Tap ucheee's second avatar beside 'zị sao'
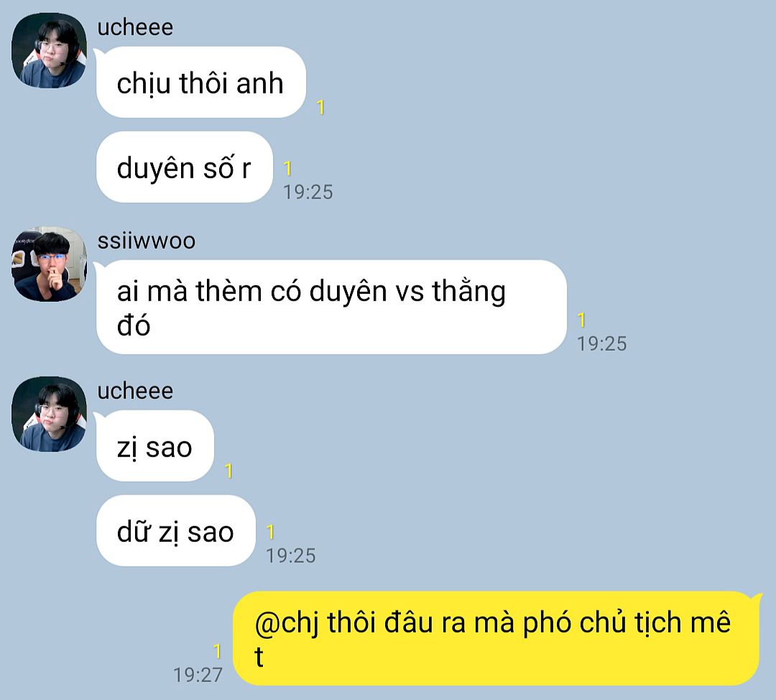 pos(49,414)
